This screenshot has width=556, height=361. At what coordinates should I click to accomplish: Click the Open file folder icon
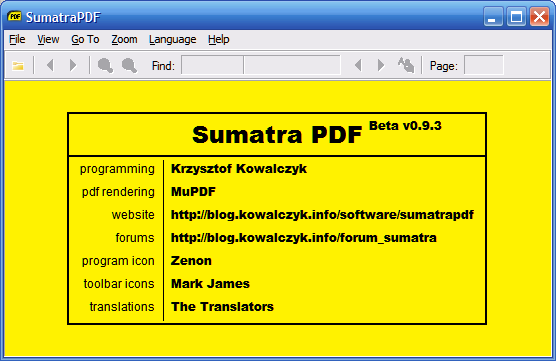point(18,66)
